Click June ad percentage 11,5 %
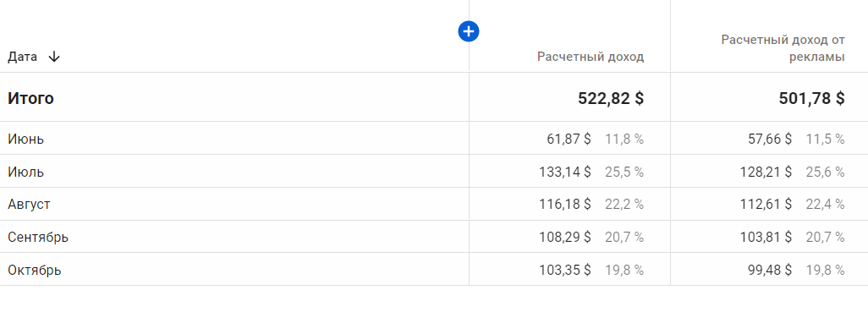868x312 pixels. [826, 139]
